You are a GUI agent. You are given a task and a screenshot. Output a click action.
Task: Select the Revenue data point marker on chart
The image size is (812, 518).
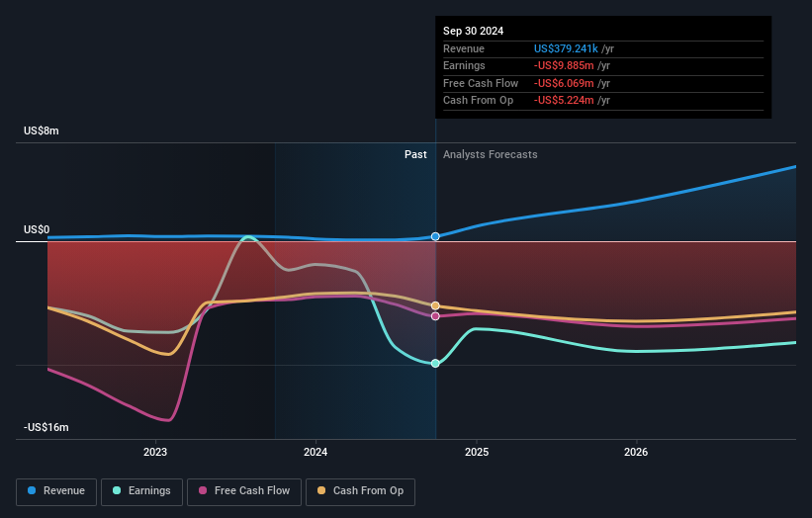coord(435,236)
